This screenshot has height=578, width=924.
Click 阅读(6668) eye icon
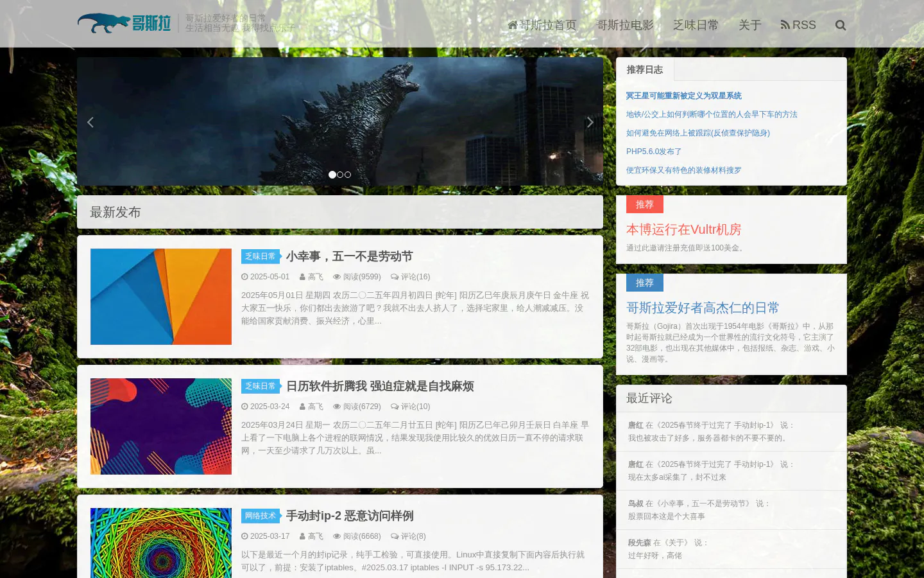pyautogui.click(x=337, y=536)
